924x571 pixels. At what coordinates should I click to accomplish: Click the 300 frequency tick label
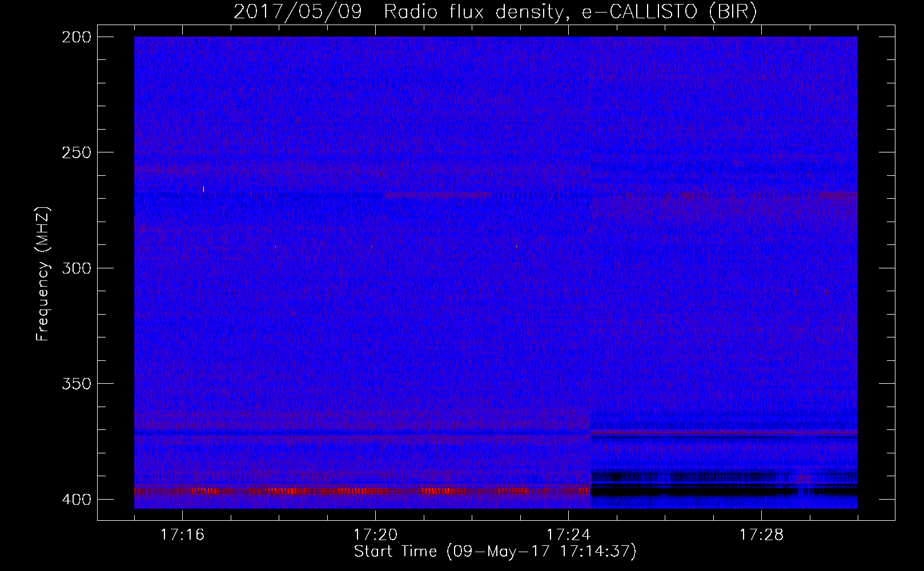tap(77, 268)
